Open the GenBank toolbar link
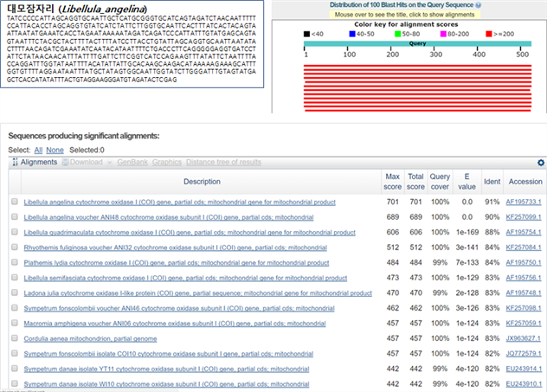The height and width of the screenshot is (392, 547). [132, 162]
